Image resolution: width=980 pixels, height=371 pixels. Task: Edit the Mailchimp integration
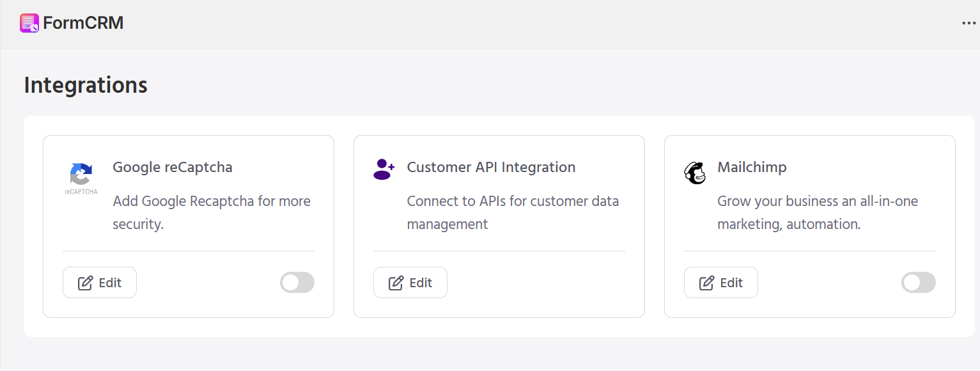click(721, 283)
